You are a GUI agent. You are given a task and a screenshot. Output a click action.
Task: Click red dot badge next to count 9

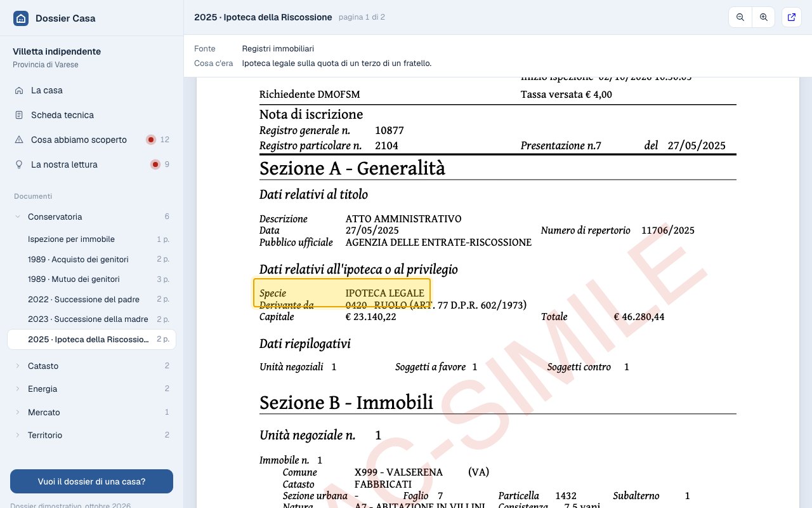(155, 164)
